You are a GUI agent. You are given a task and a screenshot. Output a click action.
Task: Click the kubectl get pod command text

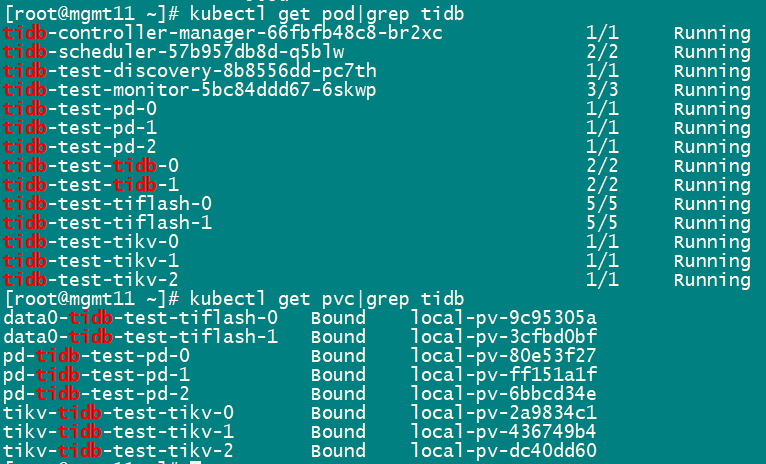(x=322, y=14)
